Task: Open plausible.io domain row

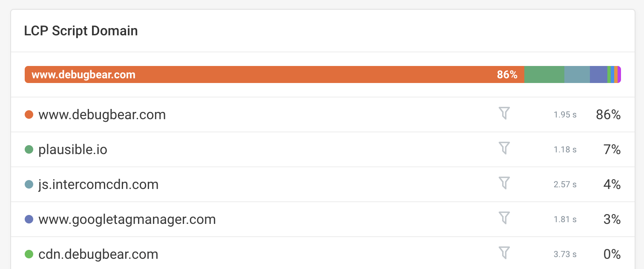Action: [x=322, y=149]
